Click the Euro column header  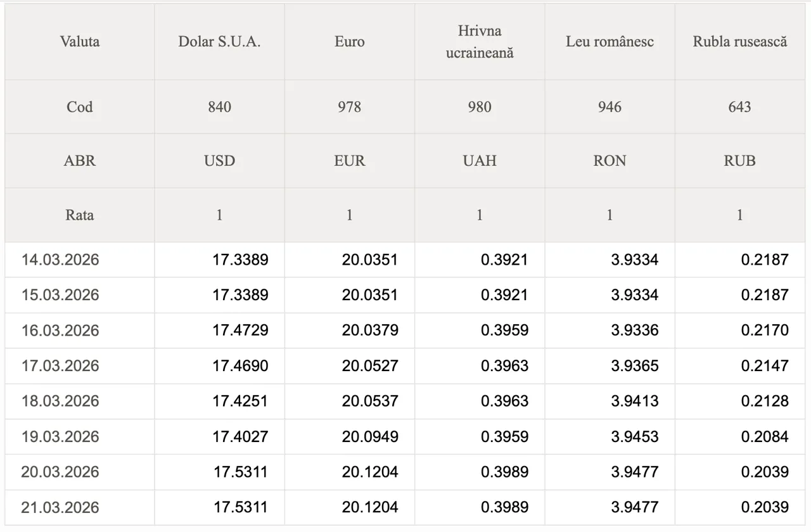tap(349, 42)
